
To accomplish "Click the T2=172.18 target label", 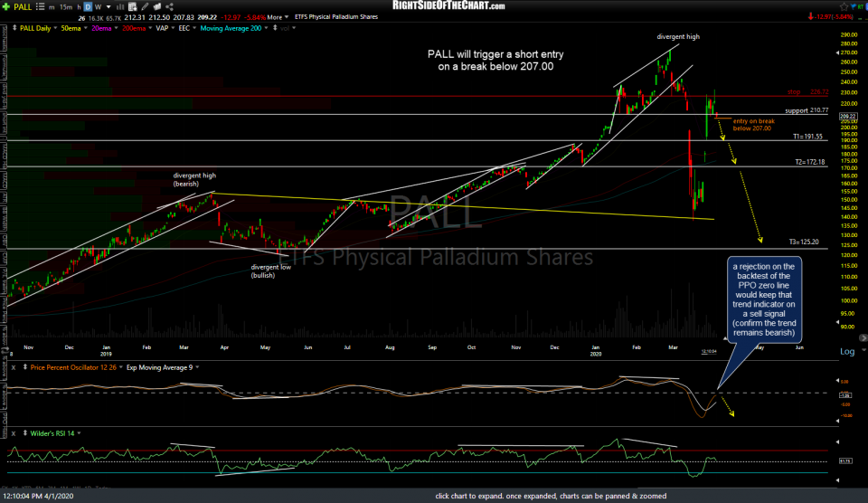I will [x=810, y=162].
